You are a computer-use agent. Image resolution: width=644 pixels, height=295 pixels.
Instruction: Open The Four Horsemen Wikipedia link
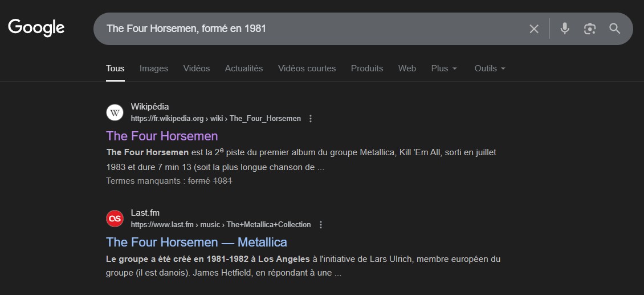[162, 136]
